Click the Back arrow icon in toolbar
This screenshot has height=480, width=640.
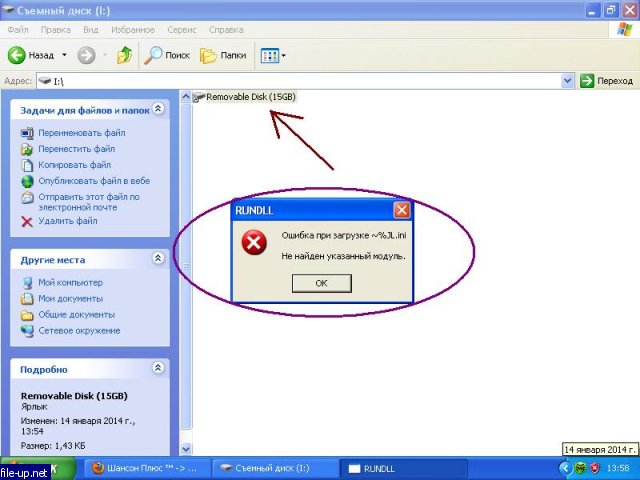click(17, 55)
